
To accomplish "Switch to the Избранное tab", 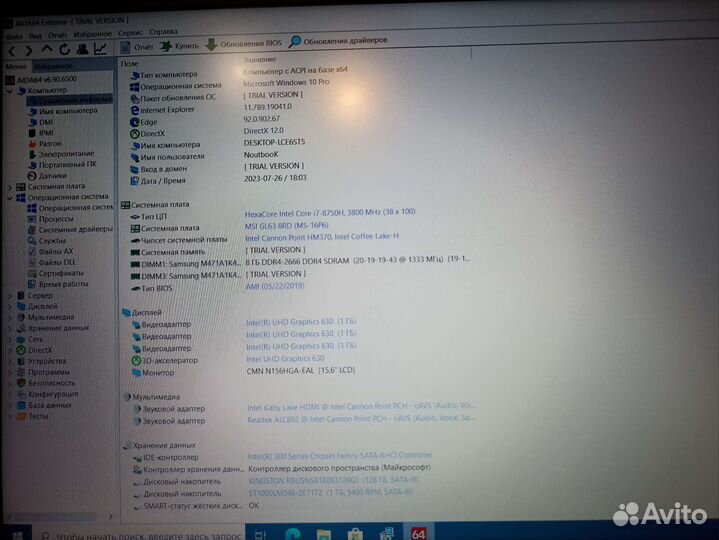I will [47, 65].
